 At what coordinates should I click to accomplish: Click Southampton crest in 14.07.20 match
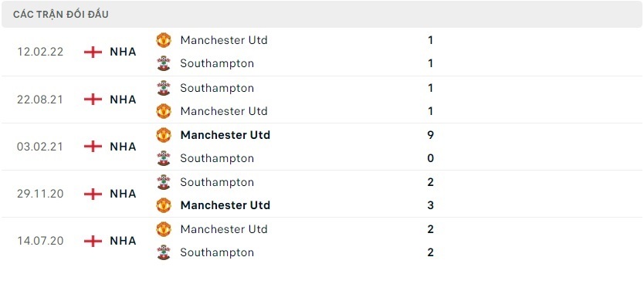click(x=164, y=252)
